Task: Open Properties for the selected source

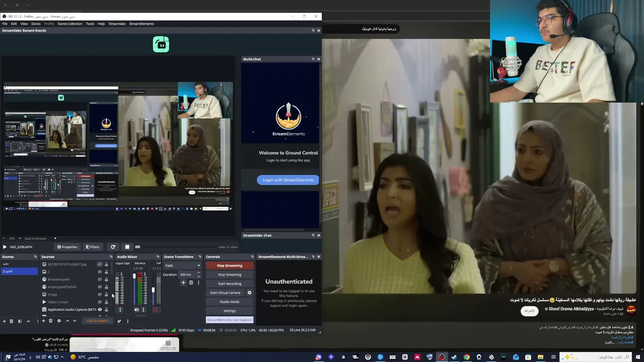Action: click(67, 247)
